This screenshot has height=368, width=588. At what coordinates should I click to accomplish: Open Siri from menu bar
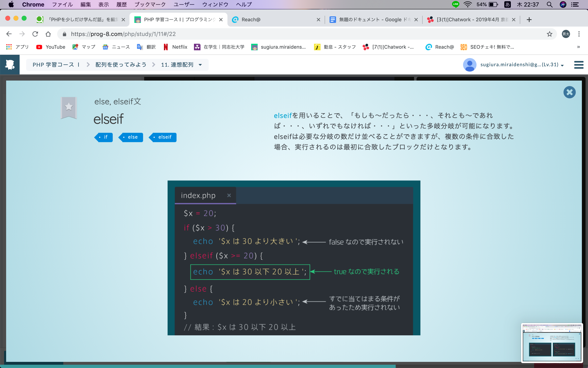point(563,4)
